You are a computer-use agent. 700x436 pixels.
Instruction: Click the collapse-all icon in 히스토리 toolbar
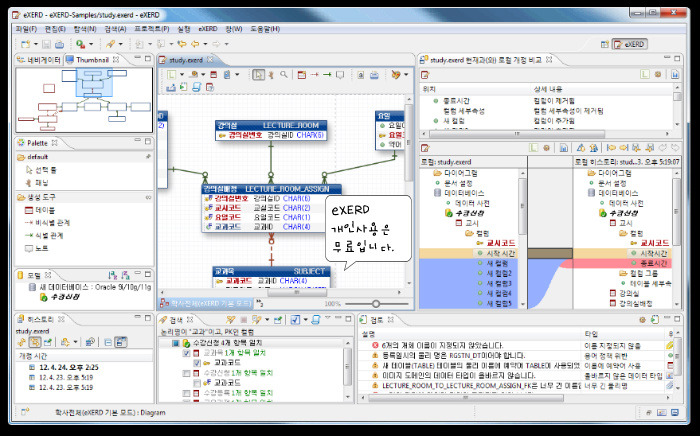point(108,342)
